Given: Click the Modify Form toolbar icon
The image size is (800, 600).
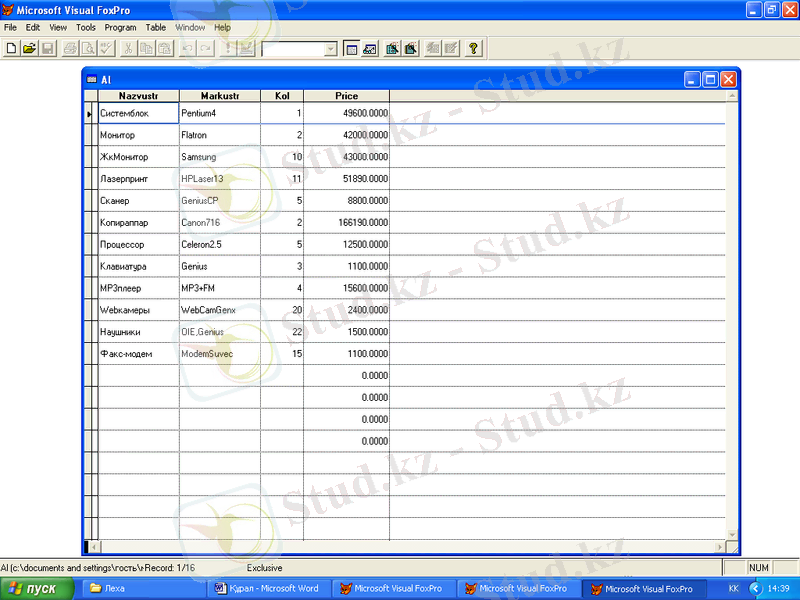Looking at the screenshot, I should (x=246, y=48).
